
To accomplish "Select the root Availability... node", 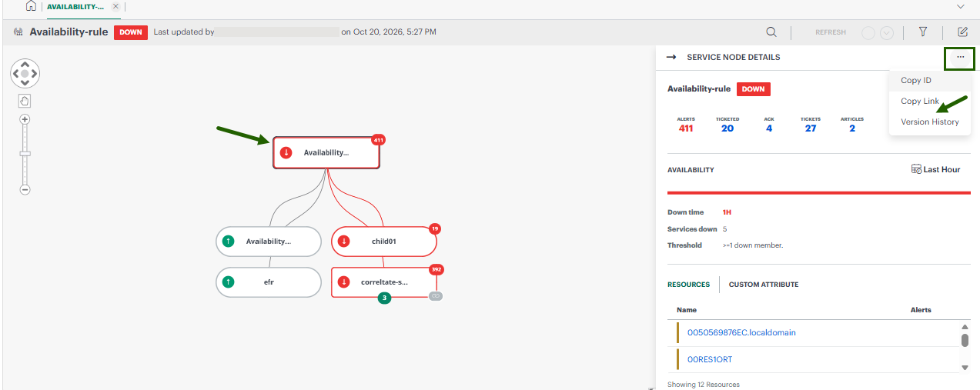I will [326, 152].
